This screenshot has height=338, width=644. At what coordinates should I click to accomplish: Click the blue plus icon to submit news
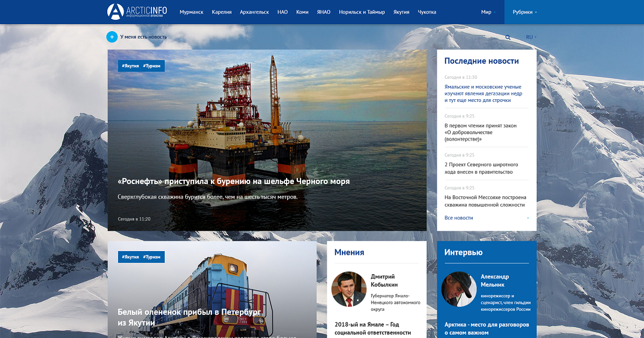coord(112,37)
